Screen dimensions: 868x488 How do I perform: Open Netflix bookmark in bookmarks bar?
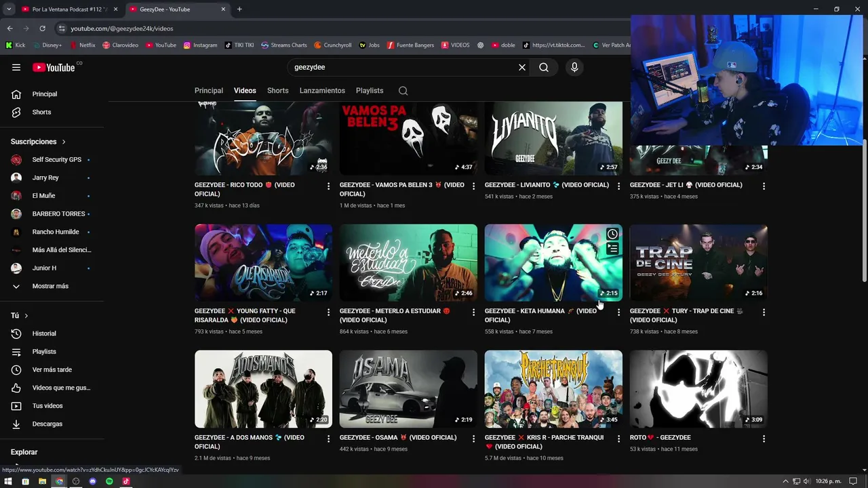click(x=82, y=45)
